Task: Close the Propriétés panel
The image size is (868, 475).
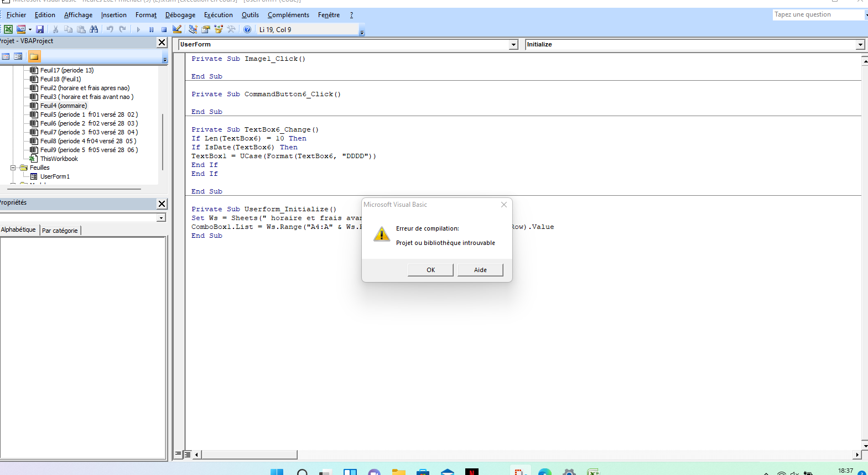Action: pyautogui.click(x=162, y=203)
